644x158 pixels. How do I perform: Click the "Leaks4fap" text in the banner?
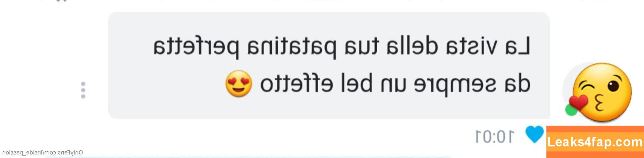pyautogui.click(x=575, y=142)
